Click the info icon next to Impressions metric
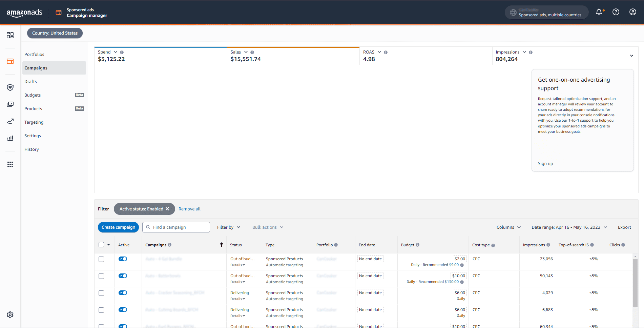The height and width of the screenshot is (328, 644). (x=531, y=53)
